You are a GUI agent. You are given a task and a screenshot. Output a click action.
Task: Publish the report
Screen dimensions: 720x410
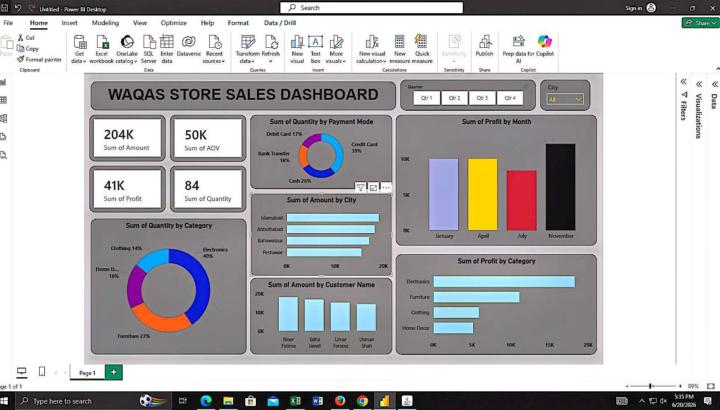click(484, 46)
